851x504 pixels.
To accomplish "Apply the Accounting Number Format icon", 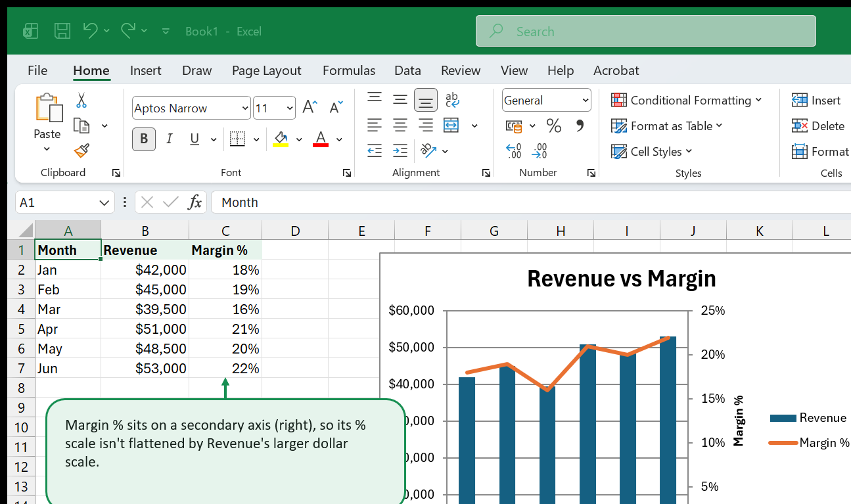I will 514,126.
